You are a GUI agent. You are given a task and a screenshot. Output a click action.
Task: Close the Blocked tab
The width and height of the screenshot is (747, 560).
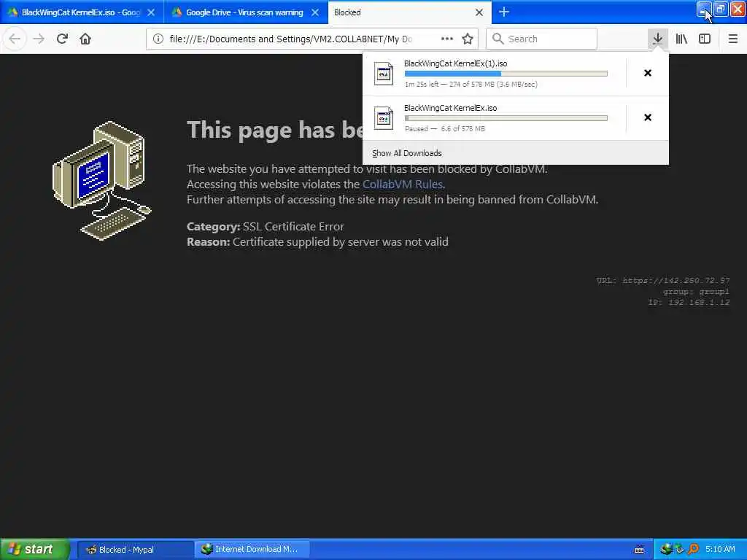pyautogui.click(x=479, y=12)
